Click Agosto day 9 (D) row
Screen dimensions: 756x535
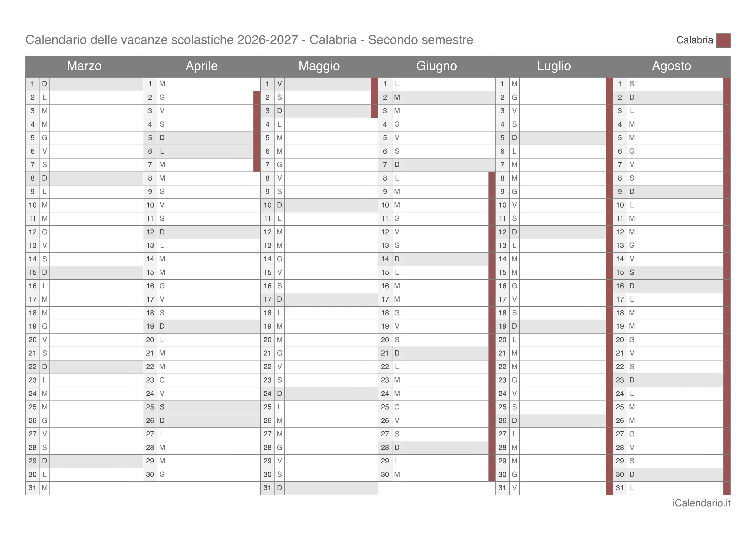[x=672, y=192]
